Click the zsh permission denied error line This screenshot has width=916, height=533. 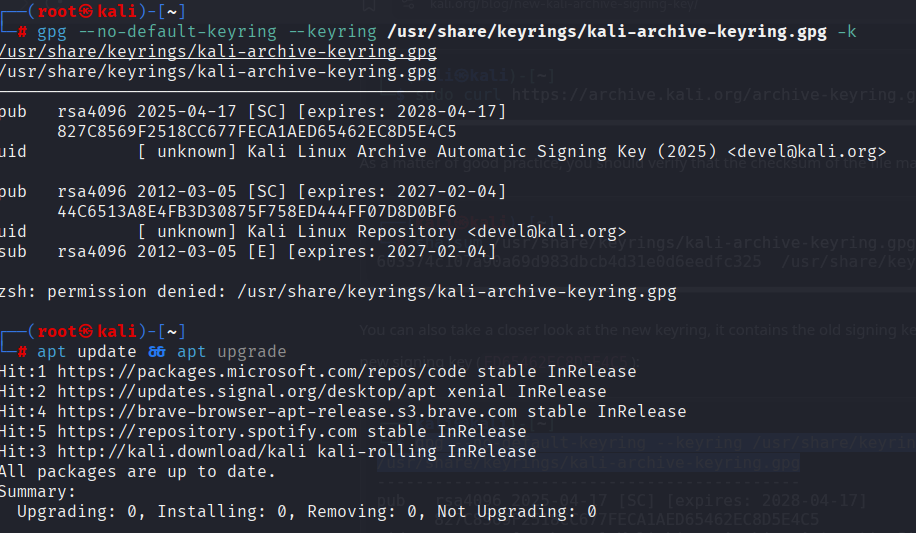click(338, 292)
